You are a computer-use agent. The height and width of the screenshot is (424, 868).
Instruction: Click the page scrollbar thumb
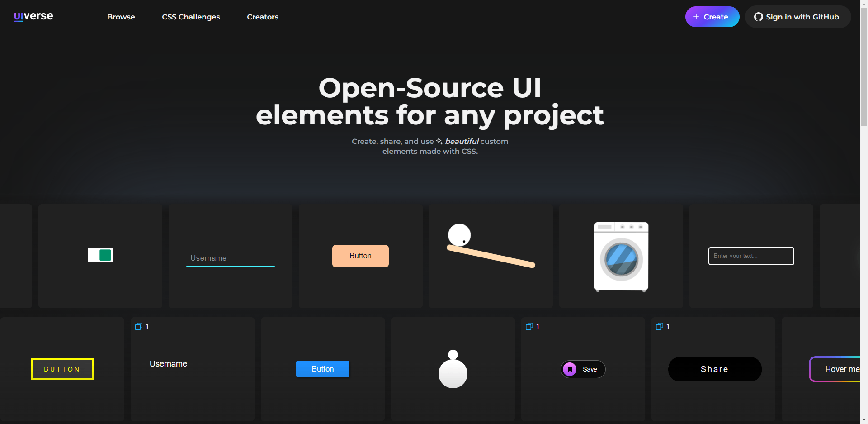click(x=864, y=66)
